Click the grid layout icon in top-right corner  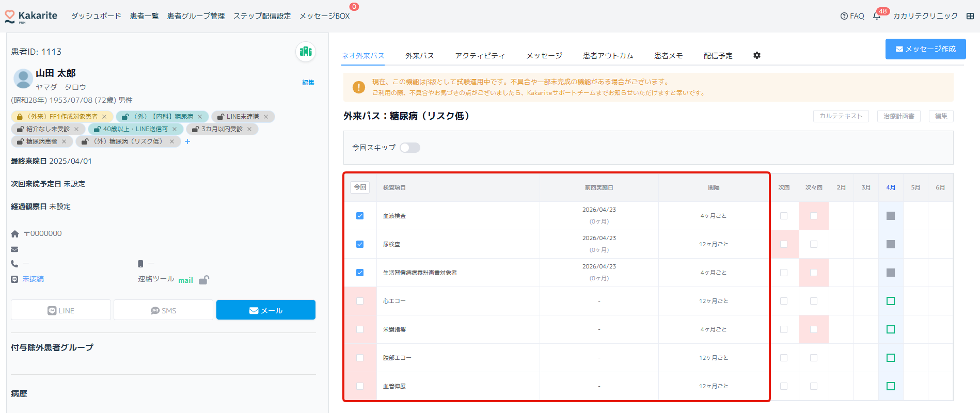(970, 16)
